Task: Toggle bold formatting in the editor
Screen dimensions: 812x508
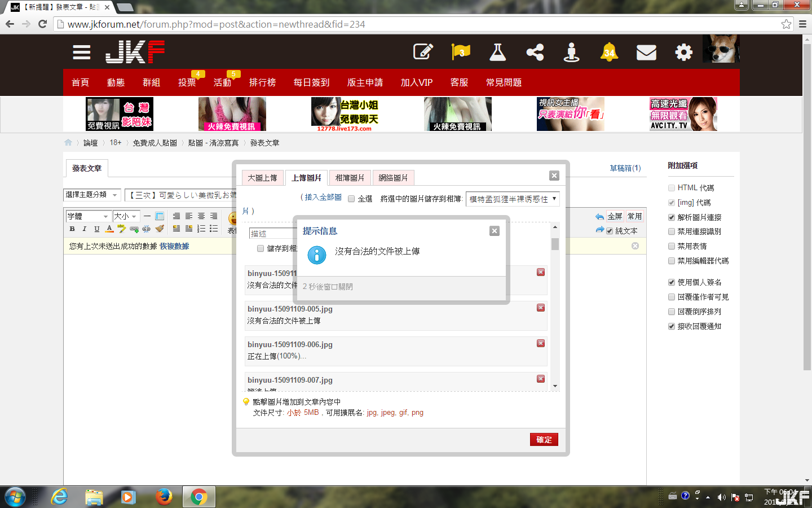Action: (x=72, y=229)
